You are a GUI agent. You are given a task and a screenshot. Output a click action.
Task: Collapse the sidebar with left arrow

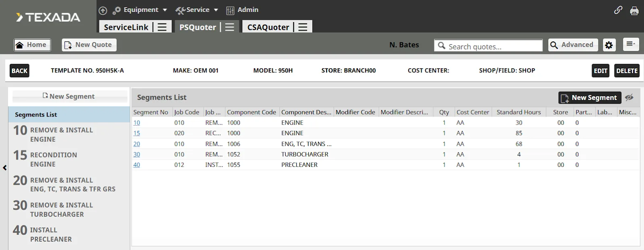click(x=4, y=168)
